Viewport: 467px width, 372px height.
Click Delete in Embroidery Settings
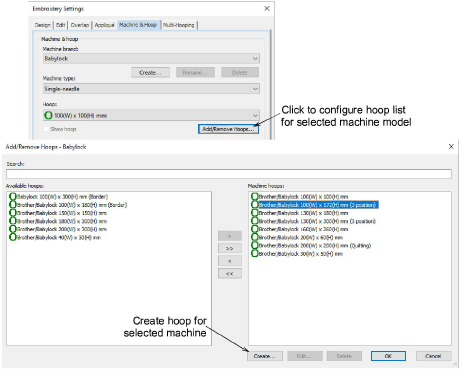pyautogui.click(x=240, y=72)
